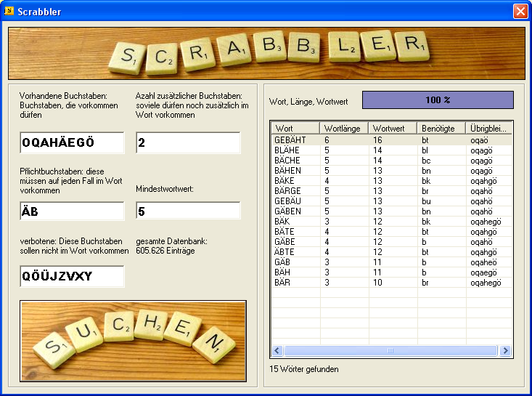Click the '605.626 Einträge' database text
This screenshot has width=532, height=396.
pos(165,251)
